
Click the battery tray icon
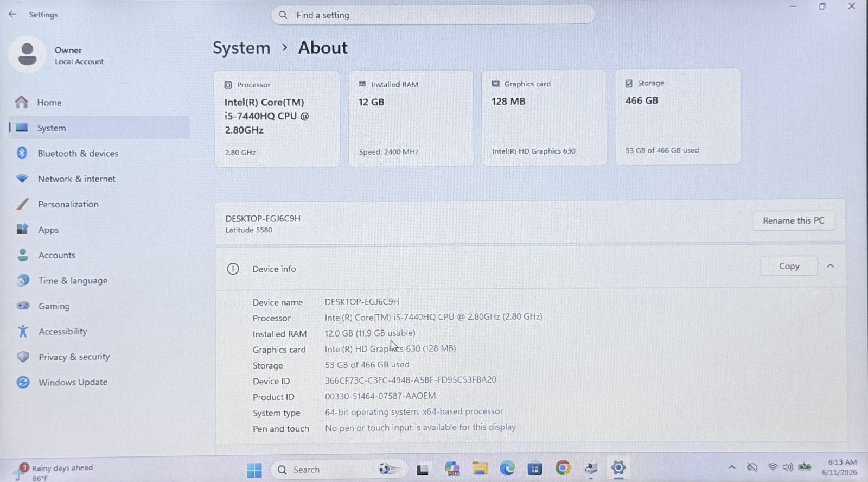tap(805, 466)
